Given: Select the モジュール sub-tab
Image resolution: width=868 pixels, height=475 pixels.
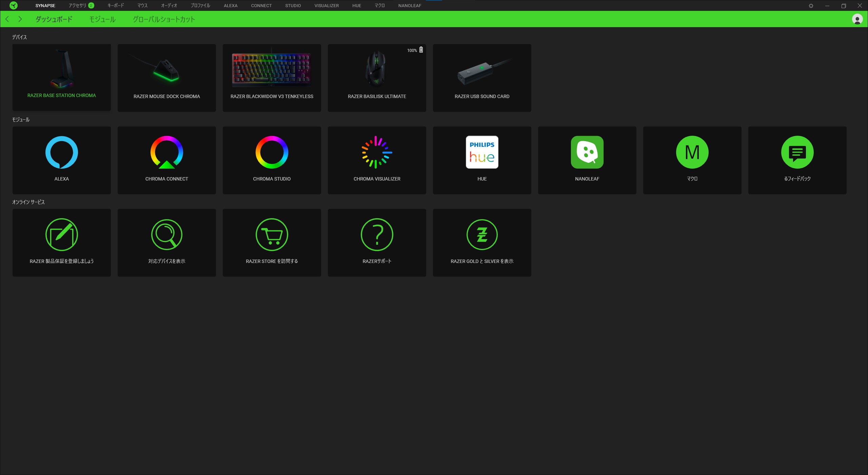Looking at the screenshot, I should (x=102, y=19).
